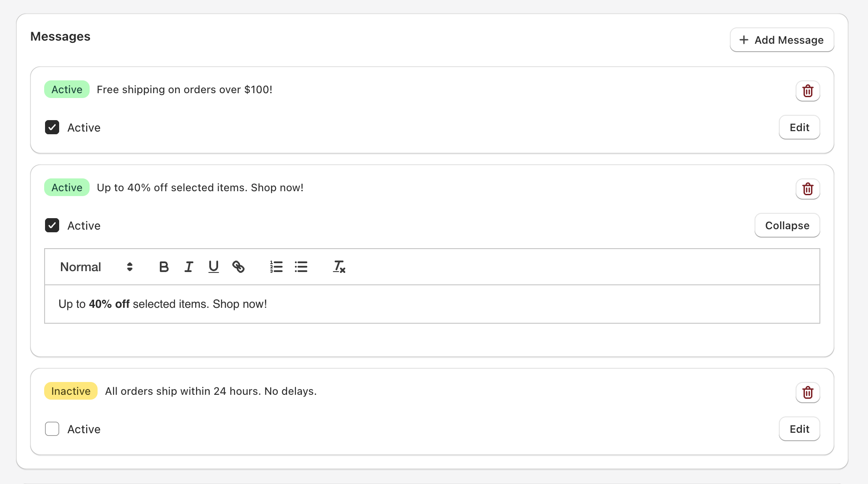
Task: Open the Normal text style dropdown
Action: tap(96, 267)
